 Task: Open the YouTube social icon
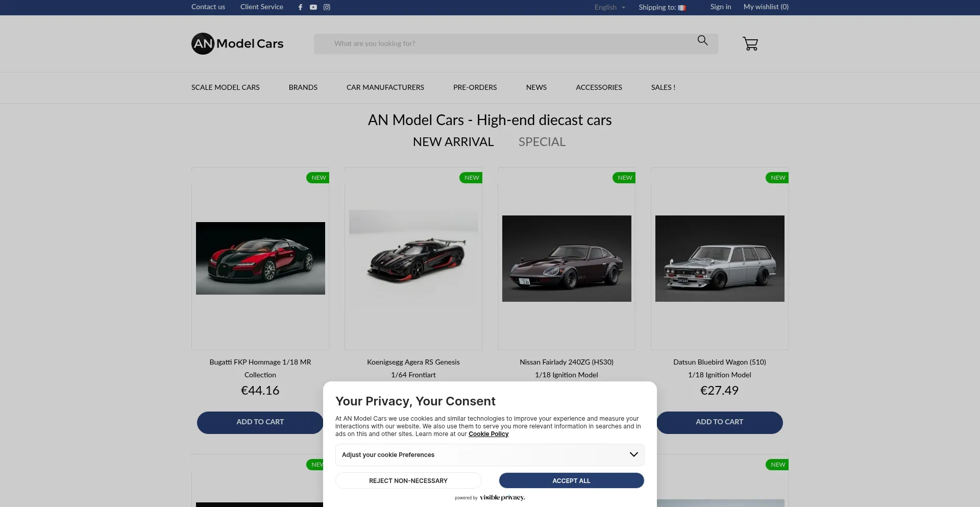pyautogui.click(x=313, y=7)
